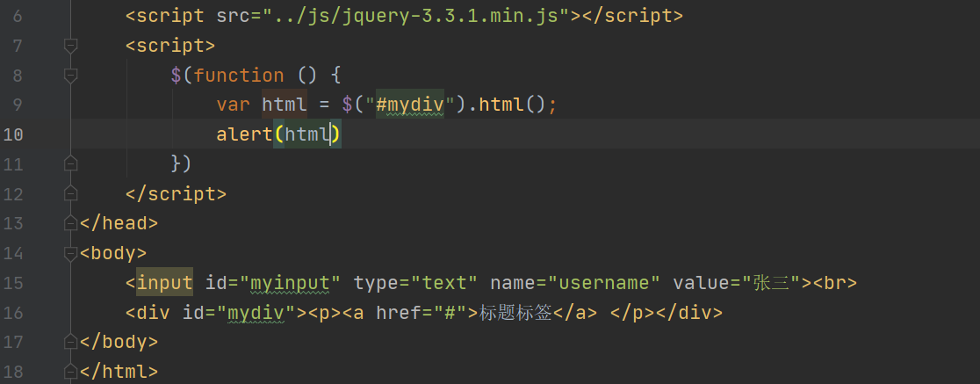This screenshot has height=384, width=980.
Task: Click line number 9 in the gutter
Action: pyautogui.click(x=17, y=105)
